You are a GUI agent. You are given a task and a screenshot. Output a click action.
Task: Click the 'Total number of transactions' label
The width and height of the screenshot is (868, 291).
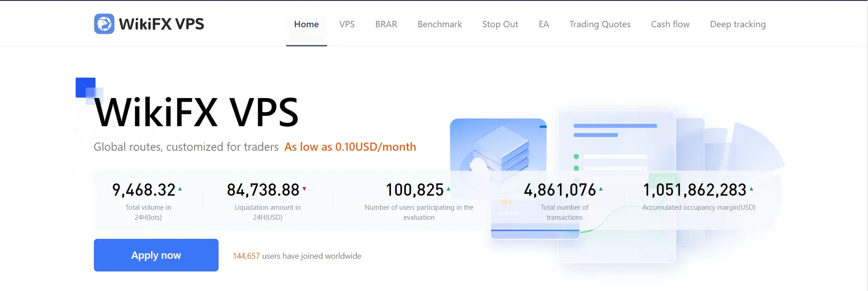click(565, 212)
